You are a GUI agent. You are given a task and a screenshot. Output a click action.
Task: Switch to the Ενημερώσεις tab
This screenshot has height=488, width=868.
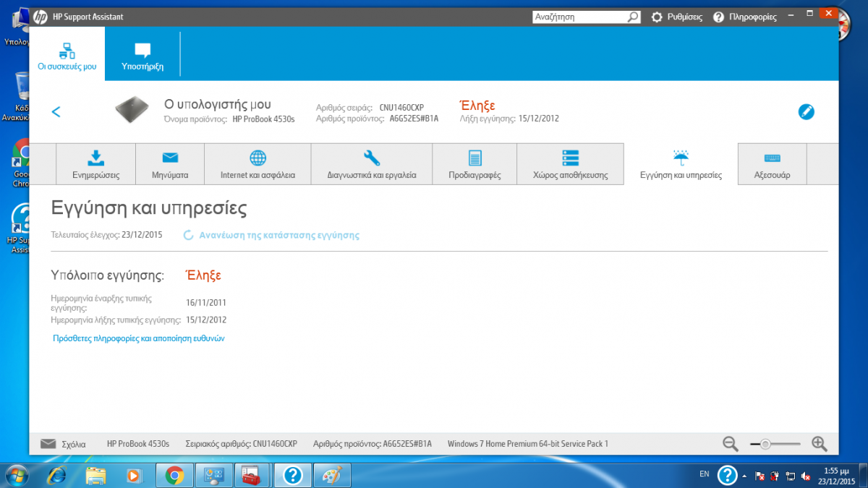pyautogui.click(x=95, y=164)
